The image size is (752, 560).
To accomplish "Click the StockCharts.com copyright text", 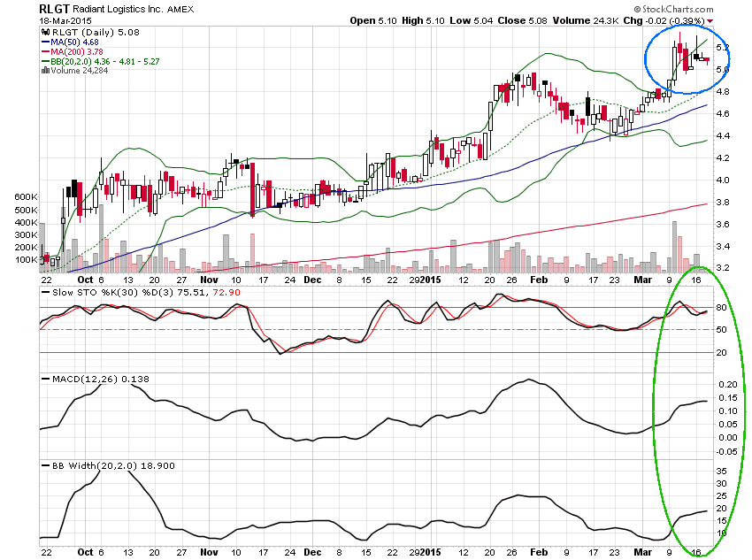I will (x=673, y=9).
